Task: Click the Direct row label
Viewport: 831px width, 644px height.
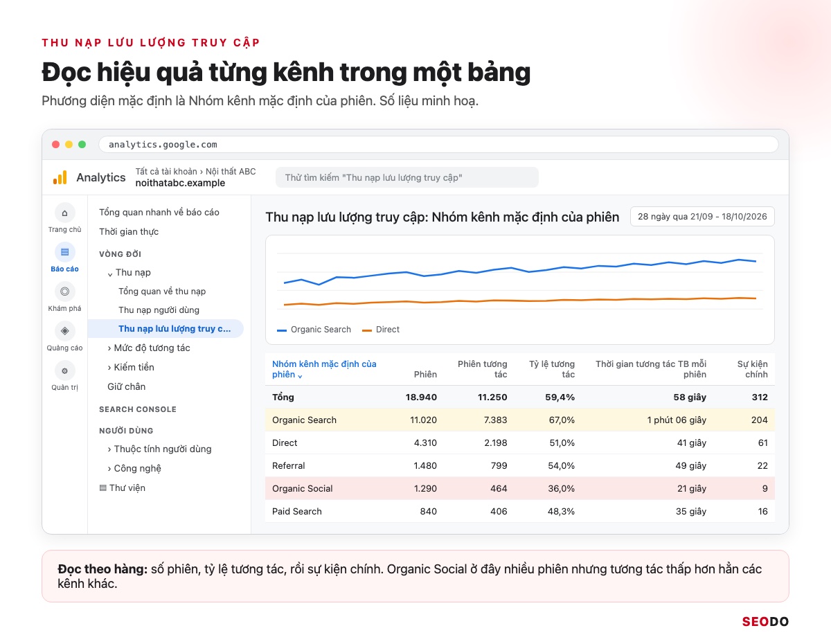Action: click(x=285, y=442)
